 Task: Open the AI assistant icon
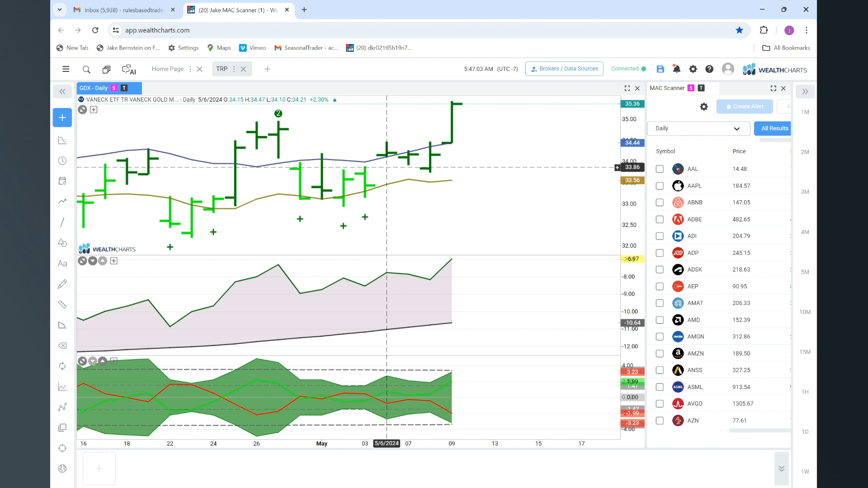pyautogui.click(x=129, y=70)
